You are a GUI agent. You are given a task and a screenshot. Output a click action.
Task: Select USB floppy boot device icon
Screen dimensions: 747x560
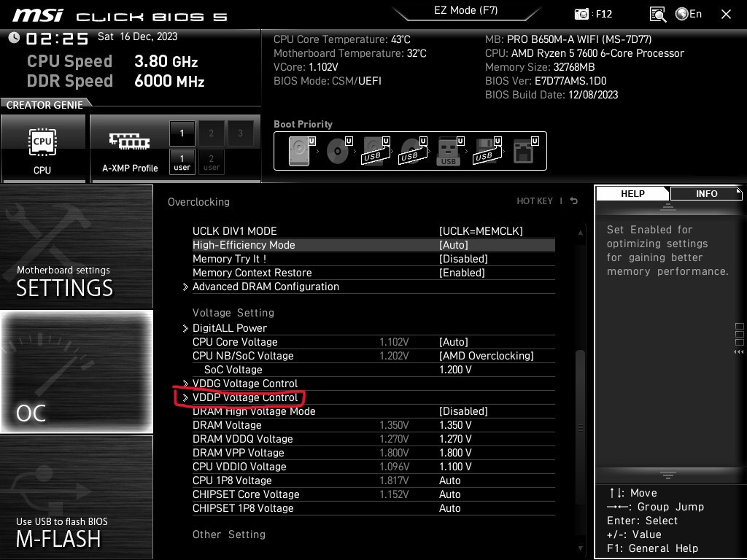click(487, 151)
